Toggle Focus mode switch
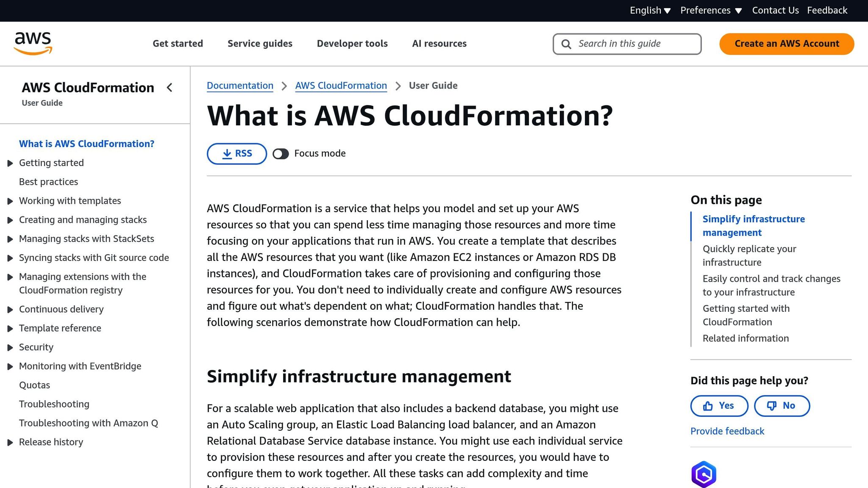 281,154
